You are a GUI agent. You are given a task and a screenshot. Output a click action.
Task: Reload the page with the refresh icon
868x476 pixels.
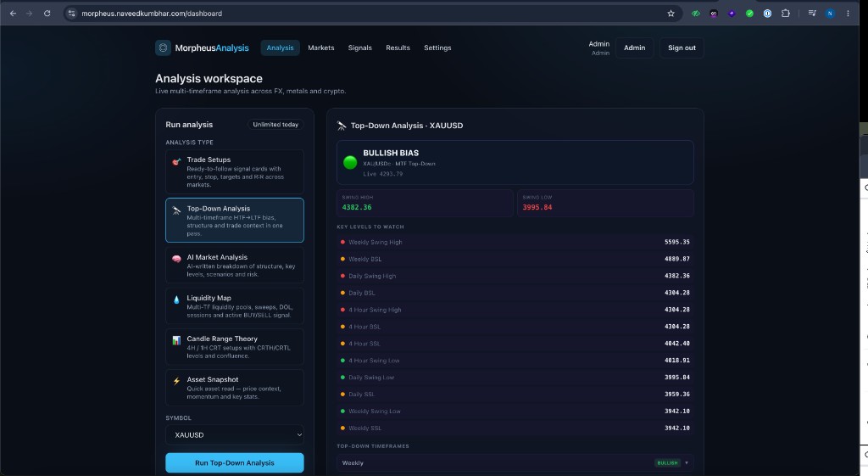47,14
